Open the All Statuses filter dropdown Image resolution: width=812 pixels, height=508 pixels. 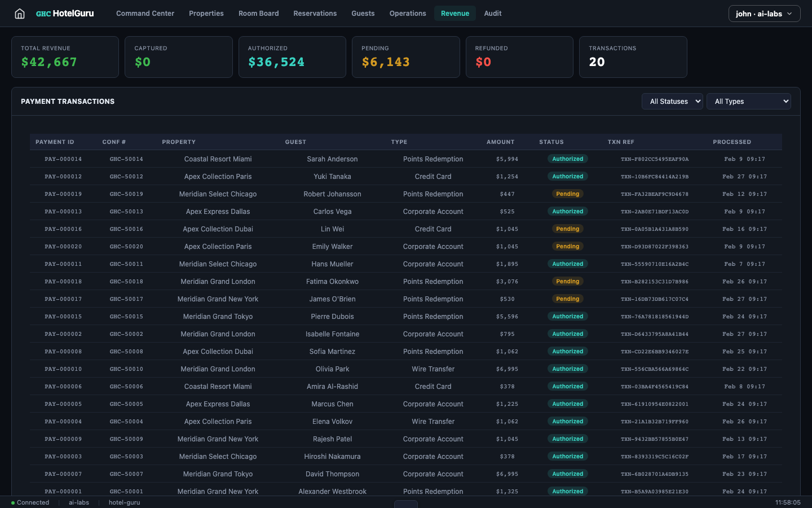[x=672, y=101]
